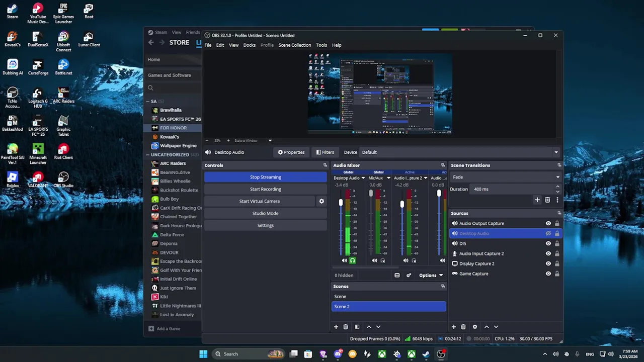Viewport: 644px width, 362px height.
Task: Open Discord from the taskbar
Action: 338,354
